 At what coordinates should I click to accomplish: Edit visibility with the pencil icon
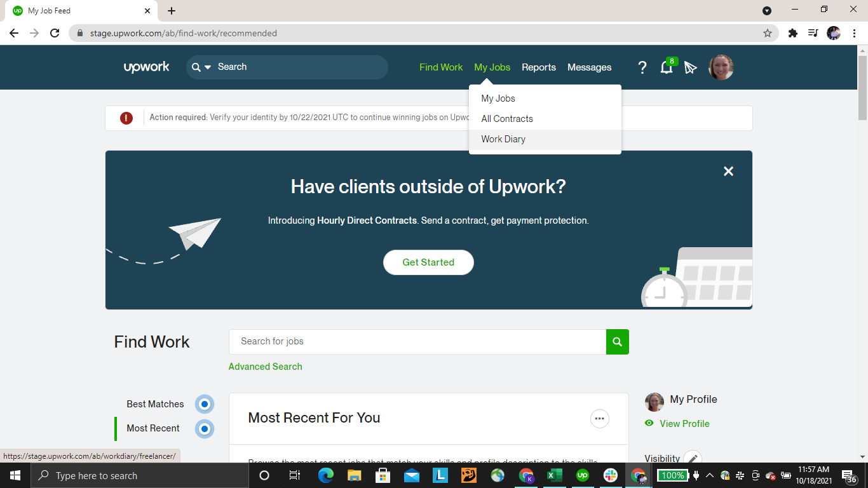tap(692, 458)
